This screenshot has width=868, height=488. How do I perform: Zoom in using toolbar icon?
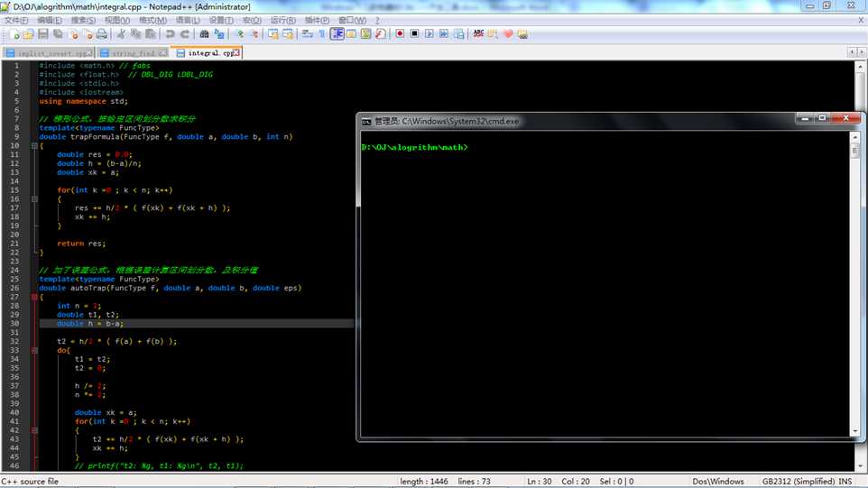[x=240, y=34]
